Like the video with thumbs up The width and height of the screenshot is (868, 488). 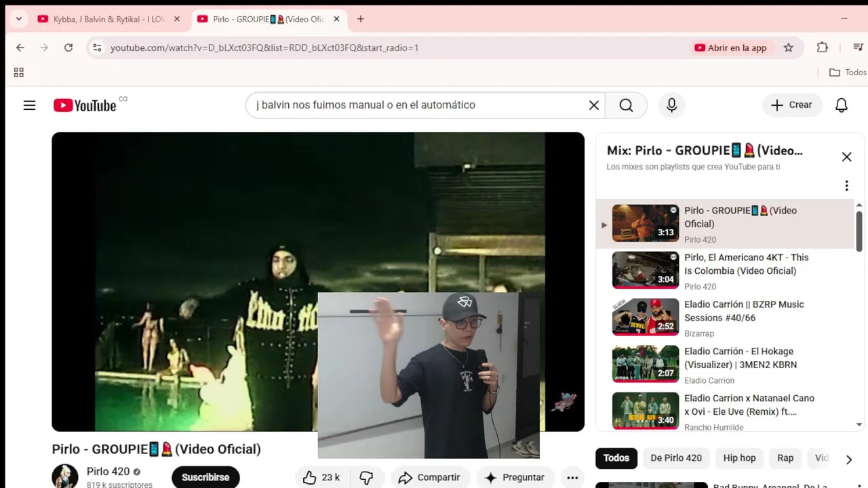pos(321,477)
